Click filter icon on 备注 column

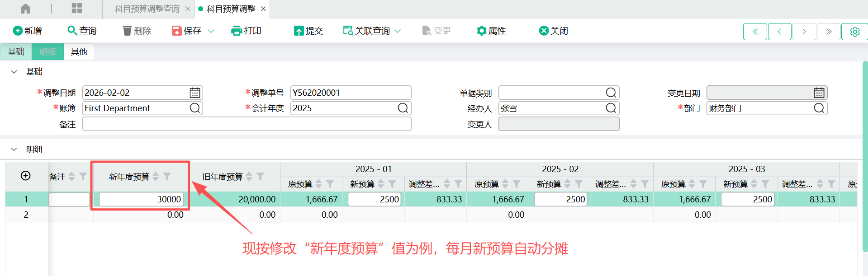pyautogui.click(x=83, y=177)
